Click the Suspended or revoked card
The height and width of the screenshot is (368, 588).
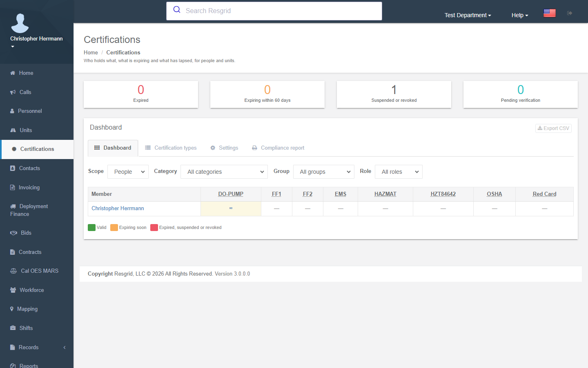394,94
